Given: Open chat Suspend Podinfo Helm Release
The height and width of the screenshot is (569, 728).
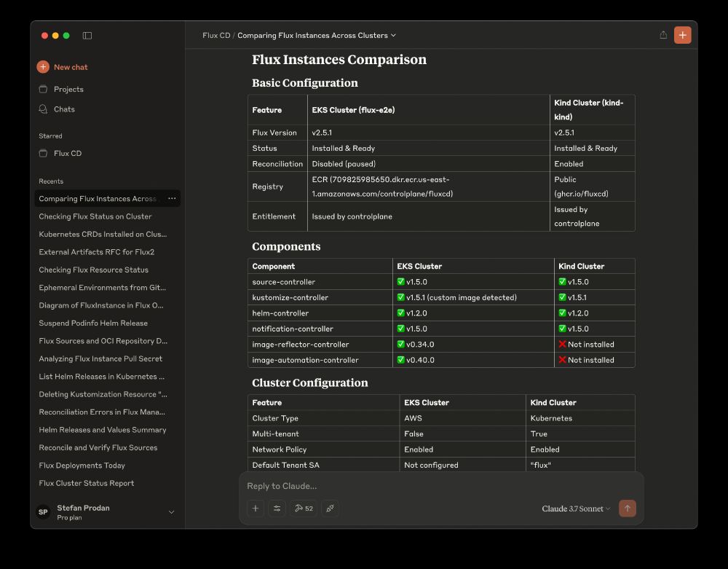Looking at the screenshot, I should (93, 323).
